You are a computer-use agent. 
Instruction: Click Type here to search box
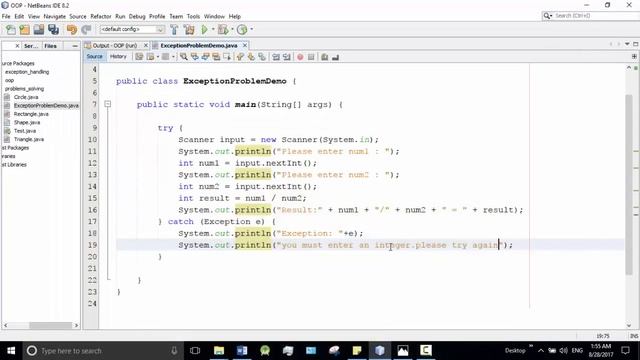tap(104, 351)
